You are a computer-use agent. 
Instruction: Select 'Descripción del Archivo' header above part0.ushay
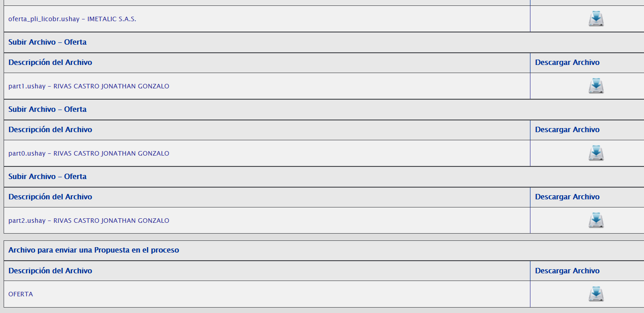[50, 129]
